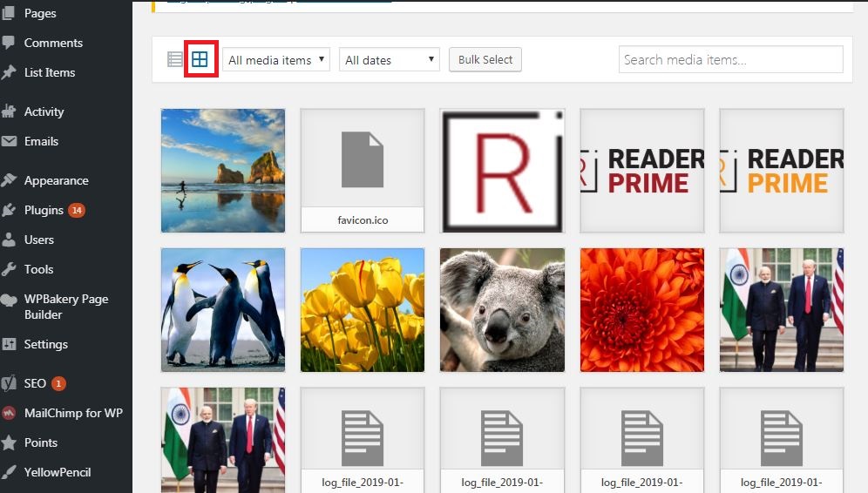Select the orange Reader Prime thumbnail
Screen dimensions: 868x493
tap(782, 171)
